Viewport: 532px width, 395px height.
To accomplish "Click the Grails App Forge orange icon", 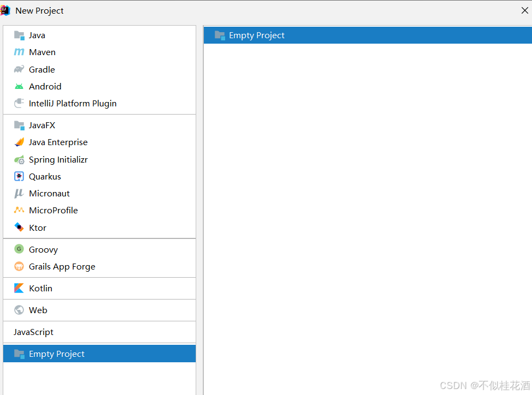I will pos(19,266).
